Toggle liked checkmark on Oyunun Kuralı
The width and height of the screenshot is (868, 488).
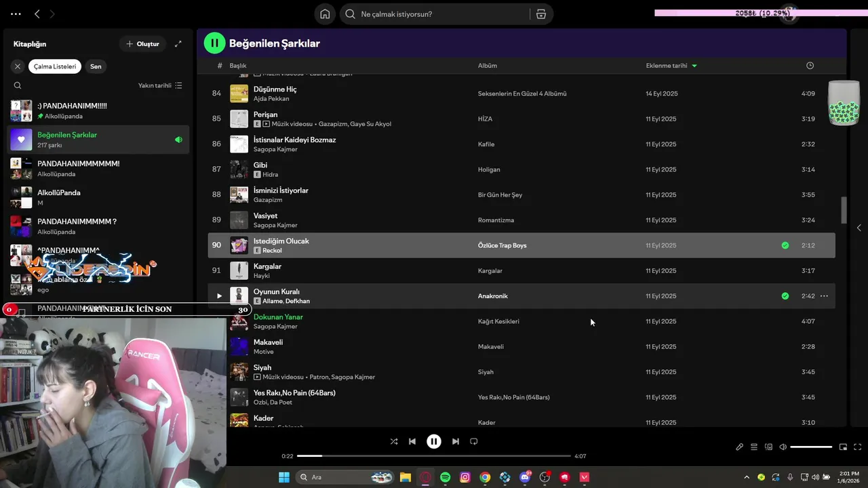(785, 296)
